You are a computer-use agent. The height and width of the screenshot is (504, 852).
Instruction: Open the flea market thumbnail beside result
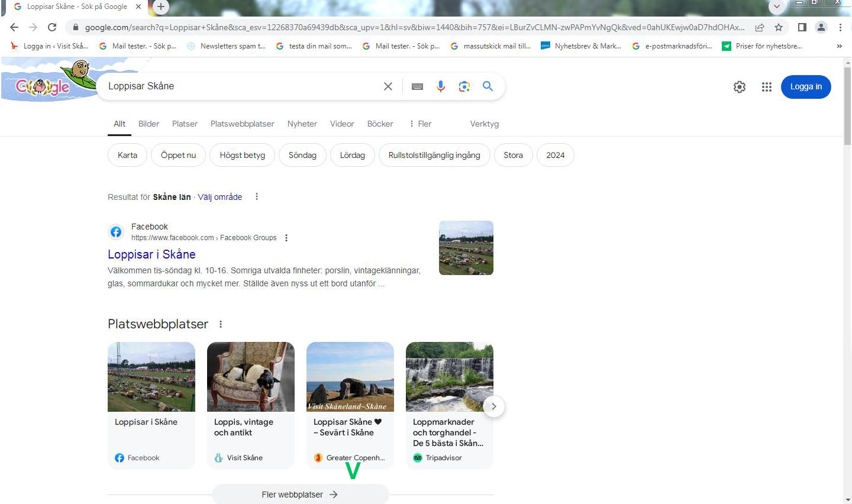[466, 248]
